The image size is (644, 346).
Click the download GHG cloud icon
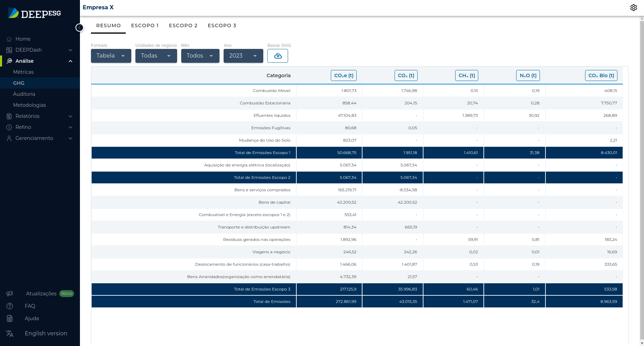pos(278,56)
